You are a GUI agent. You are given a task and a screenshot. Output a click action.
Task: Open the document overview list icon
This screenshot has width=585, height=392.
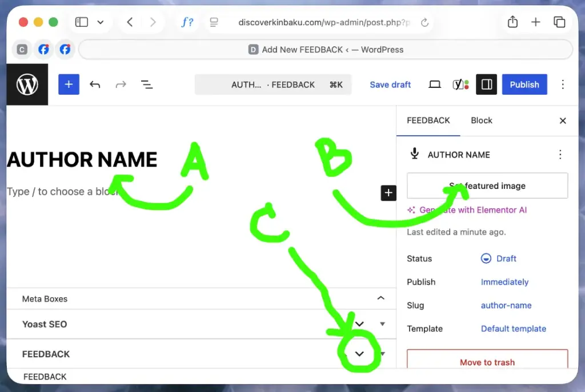[x=147, y=84]
